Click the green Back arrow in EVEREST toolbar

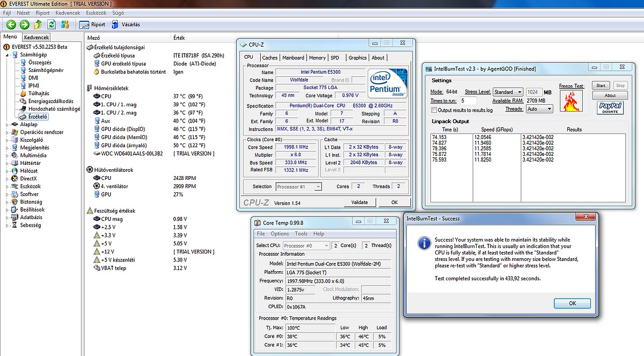click(x=11, y=24)
